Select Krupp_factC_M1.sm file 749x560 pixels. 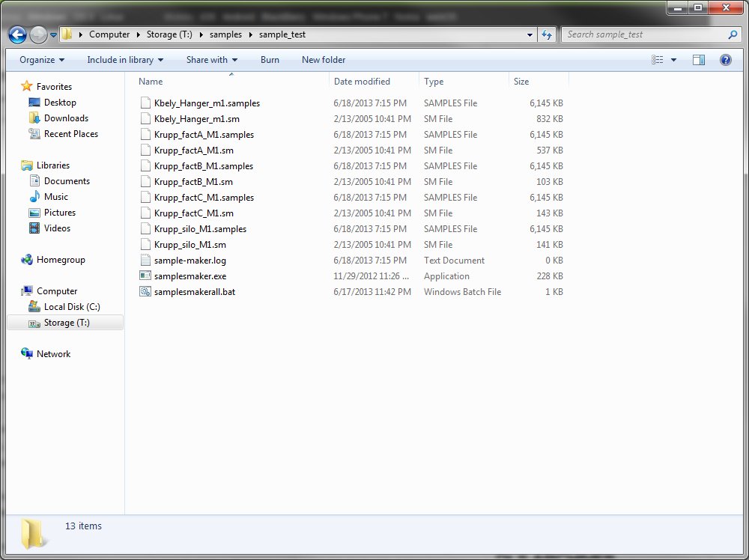pos(194,213)
